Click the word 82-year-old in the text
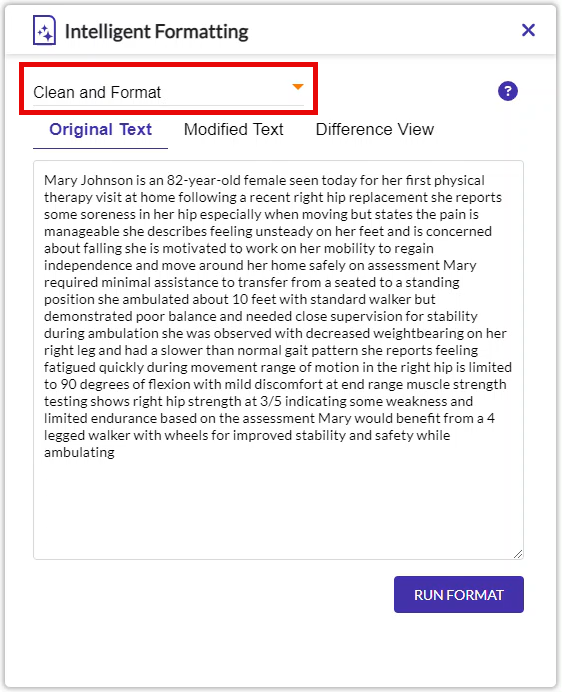 [204, 181]
